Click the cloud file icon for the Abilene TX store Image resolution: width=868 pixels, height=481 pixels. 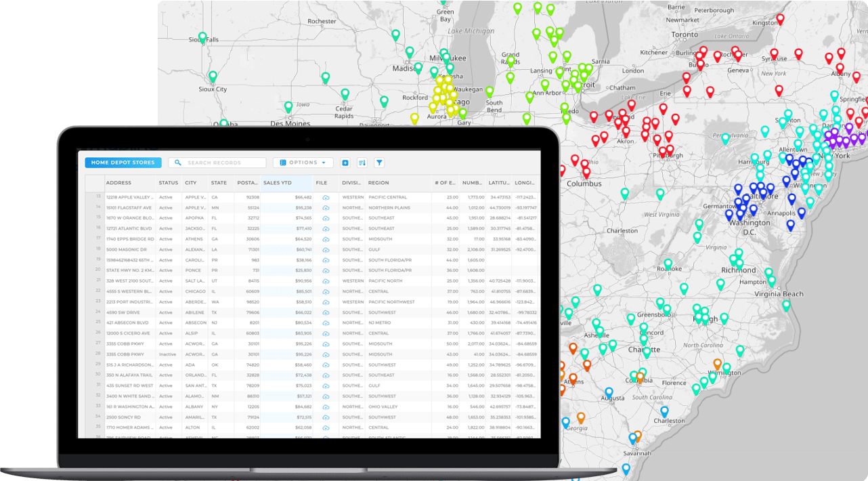tap(326, 312)
